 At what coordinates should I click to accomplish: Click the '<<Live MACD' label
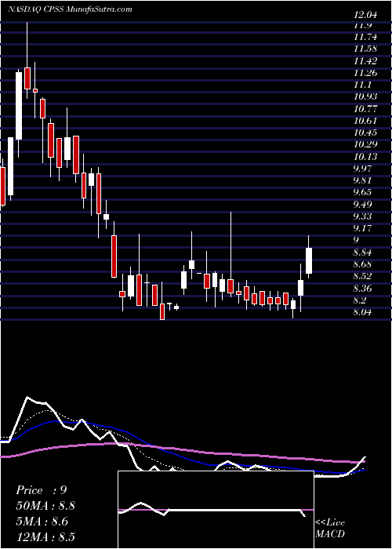(x=330, y=529)
